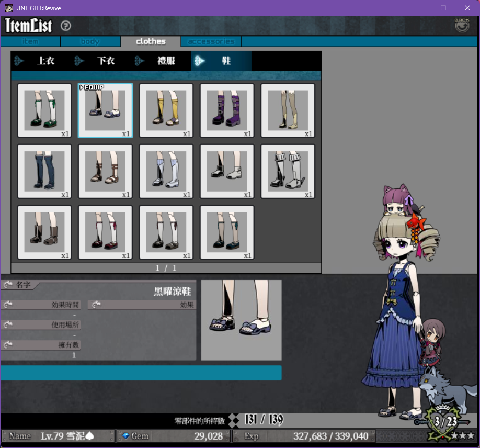480x448 pixels.
Task: Minimize the UNLIGHT:Revive window
Action: coord(420,8)
